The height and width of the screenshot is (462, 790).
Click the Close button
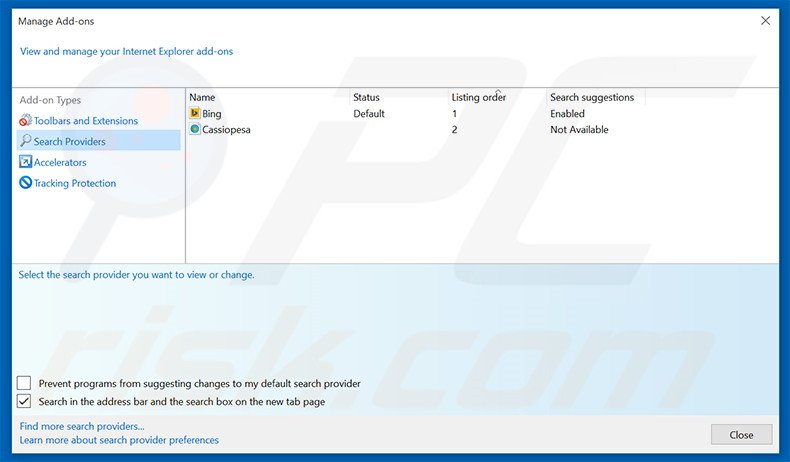[x=741, y=435]
